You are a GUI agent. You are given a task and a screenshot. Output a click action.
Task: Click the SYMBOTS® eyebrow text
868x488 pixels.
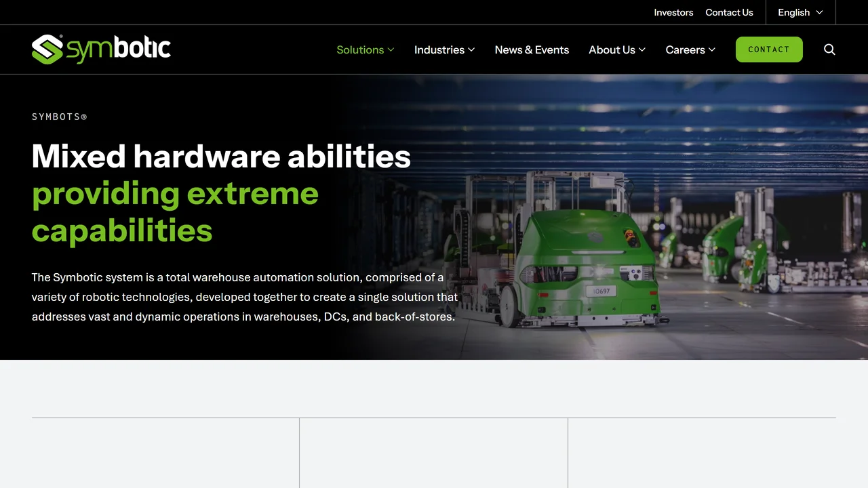click(60, 117)
